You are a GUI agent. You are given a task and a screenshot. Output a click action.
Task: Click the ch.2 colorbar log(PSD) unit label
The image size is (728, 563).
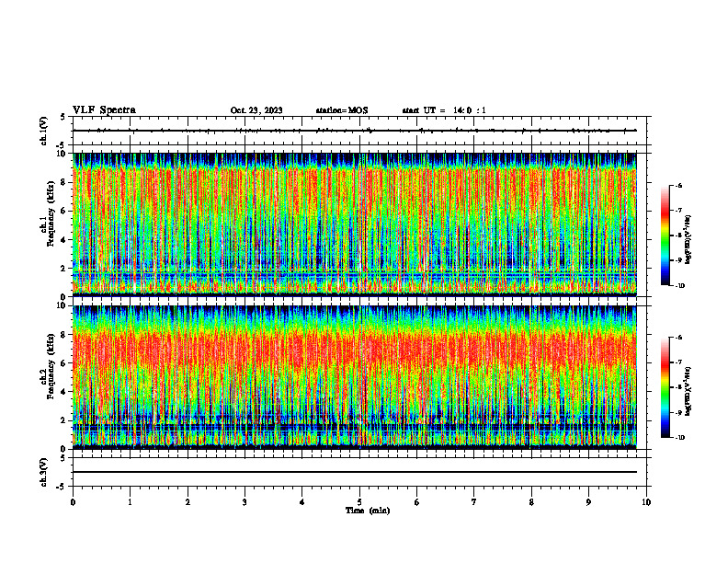coord(688,392)
